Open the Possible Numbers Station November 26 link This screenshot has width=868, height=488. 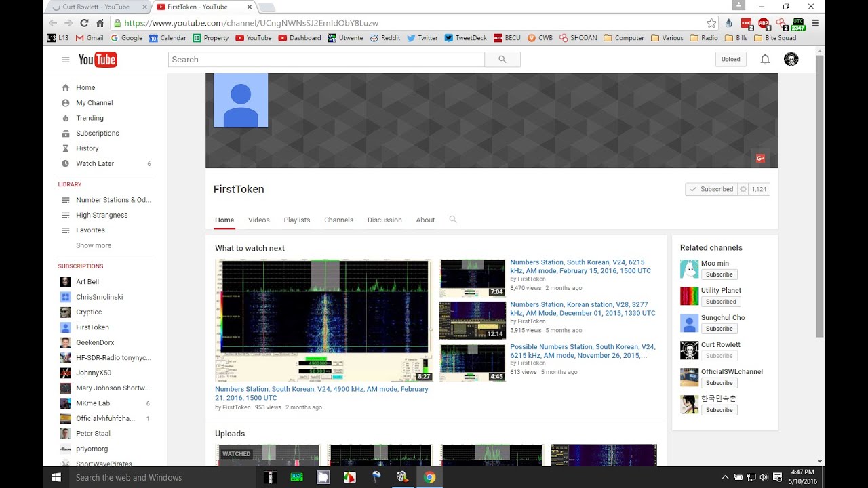pos(583,351)
